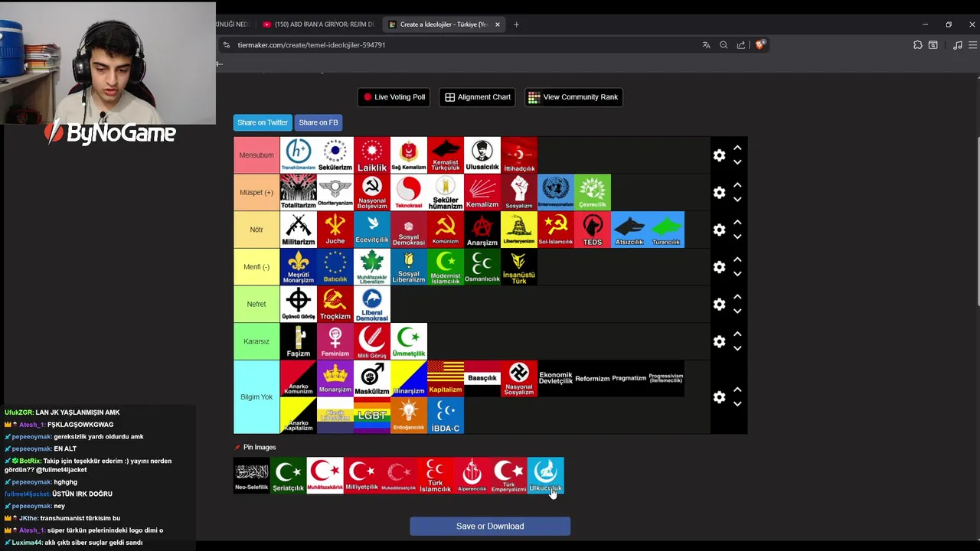The height and width of the screenshot is (551, 980).
Task: Select the Osmanlıcılık tile
Action: 482,266
